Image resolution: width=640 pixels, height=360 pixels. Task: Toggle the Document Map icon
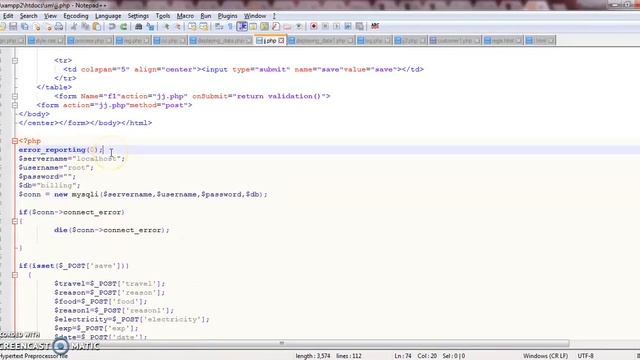(264, 27)
